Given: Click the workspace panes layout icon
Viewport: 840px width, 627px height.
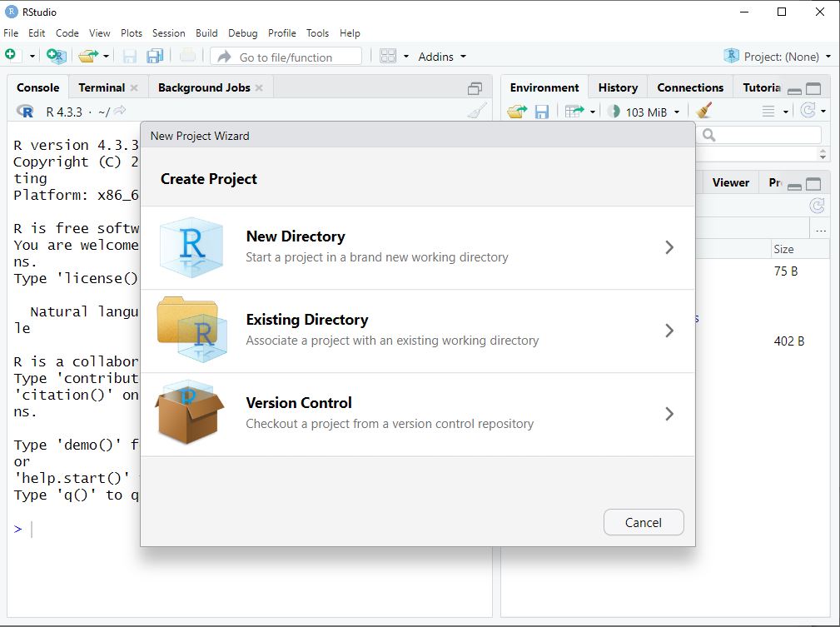Looking at the screenshot, I should tap(388, 56).
